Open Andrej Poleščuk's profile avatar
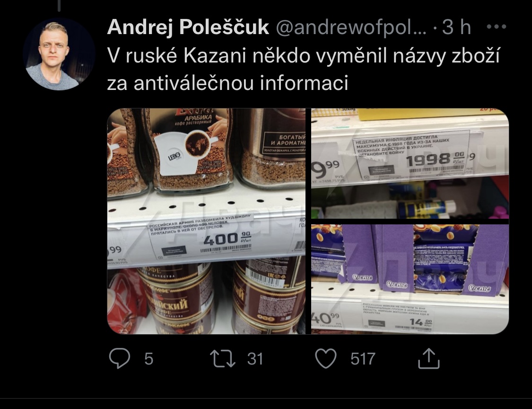The height and width of the screenshot is (409, 532). (59, 54)
